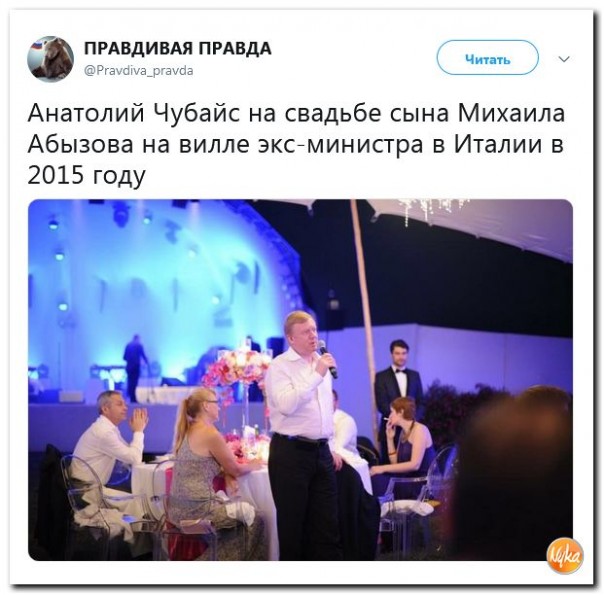This screenshot has width=604, height=595.
Task: Click the "2015 году" text in the tweet
Action: click(87, 175)
